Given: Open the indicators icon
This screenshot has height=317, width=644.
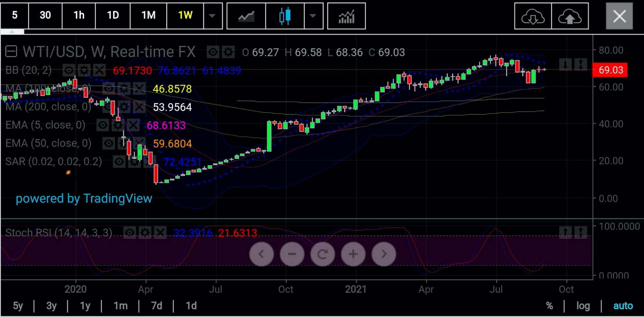Looking at the screenshot, I should tap(347, 16).
